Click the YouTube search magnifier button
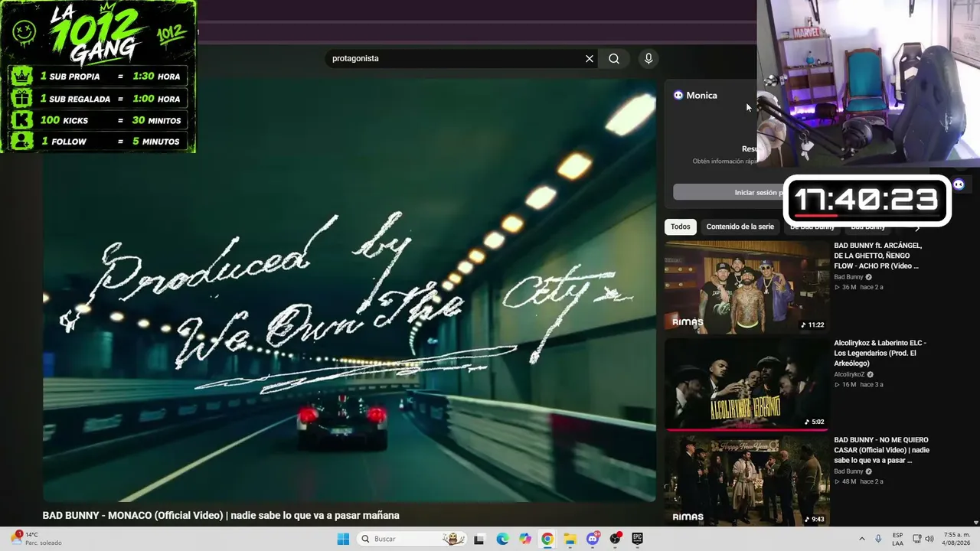 click(x=614, y=59)
